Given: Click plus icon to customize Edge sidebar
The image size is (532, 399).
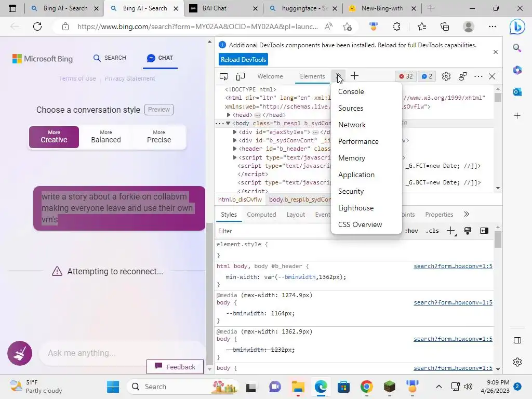Looking at the screenshot, I should pos(517,116).
